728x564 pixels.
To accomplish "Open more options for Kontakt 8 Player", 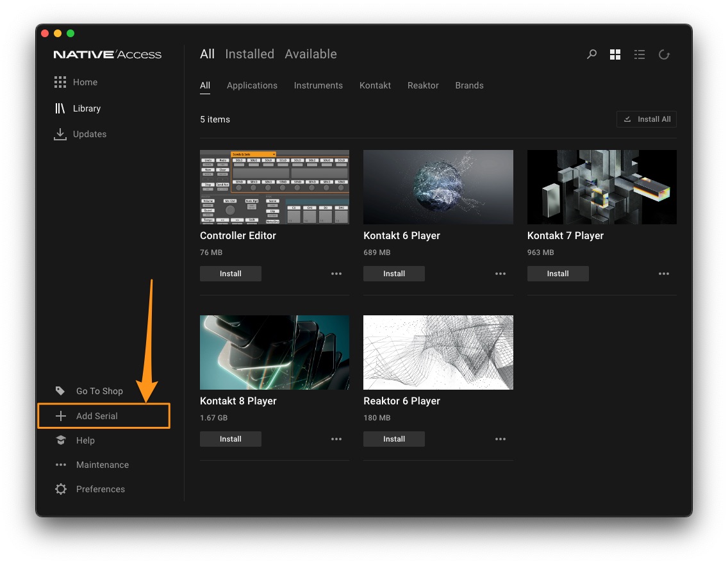I will 336,439.
